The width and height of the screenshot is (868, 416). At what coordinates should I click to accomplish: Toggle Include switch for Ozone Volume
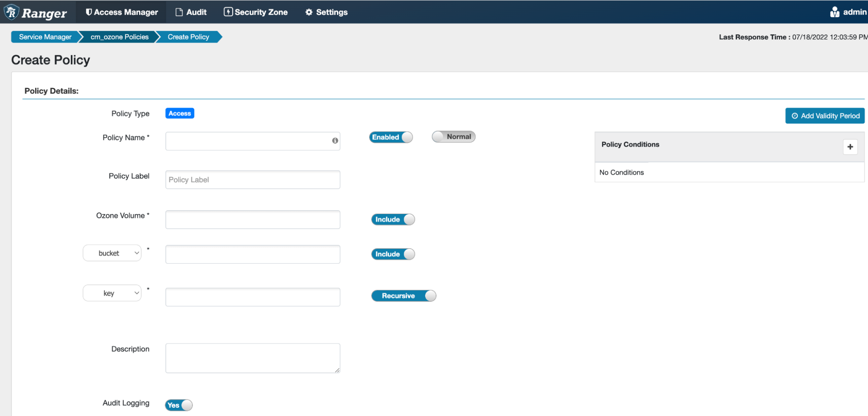(x=393, y=220)
